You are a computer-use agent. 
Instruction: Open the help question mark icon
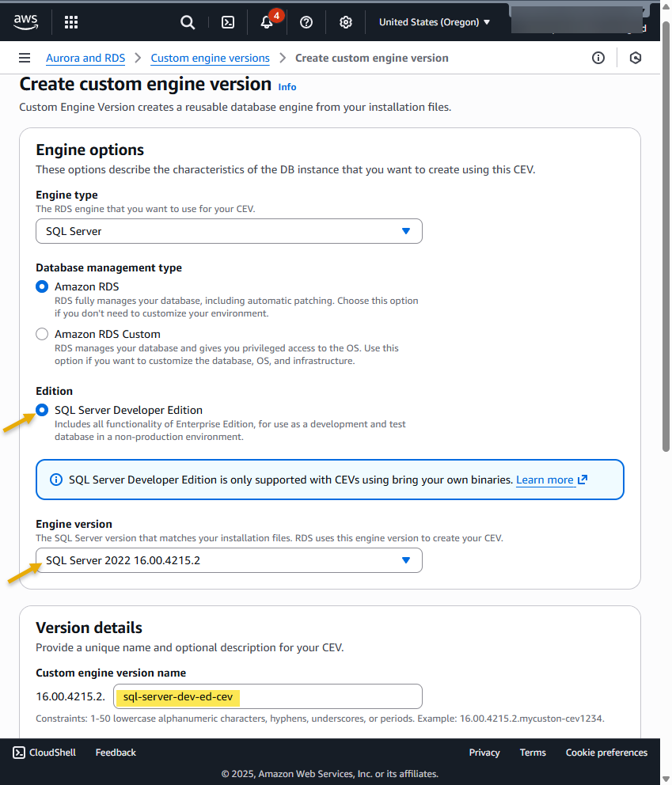306,22
